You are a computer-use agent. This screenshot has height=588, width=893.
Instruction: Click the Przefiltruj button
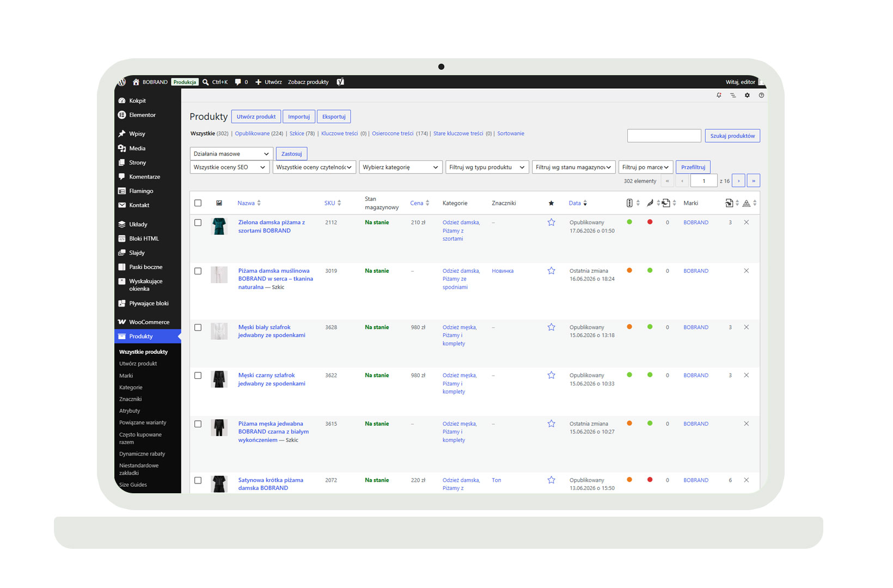coord(693,167)
